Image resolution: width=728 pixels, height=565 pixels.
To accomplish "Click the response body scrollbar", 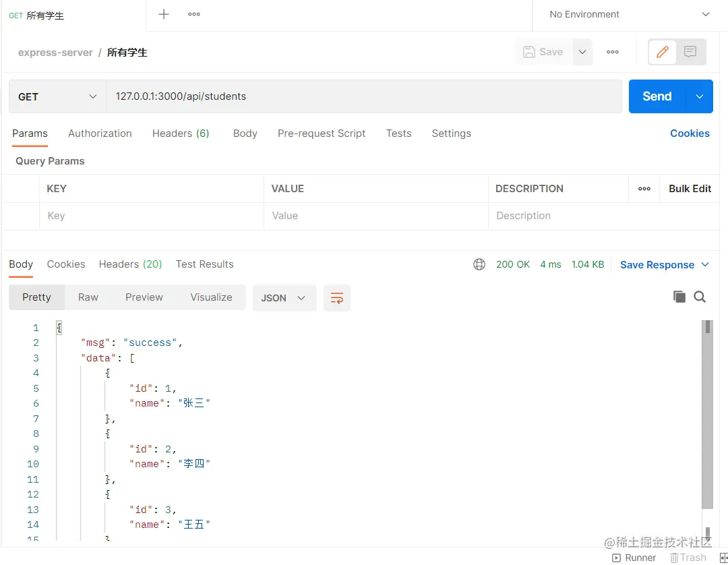I will pyautogui.click(x=707, y=415).
